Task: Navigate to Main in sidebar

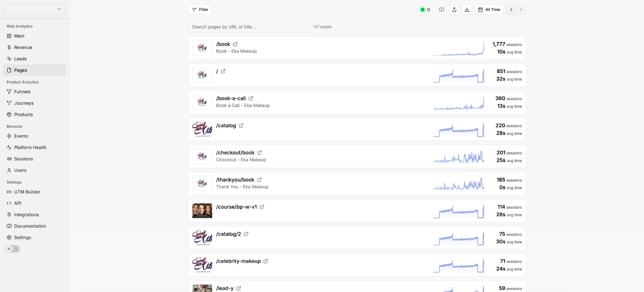Action: point(34,36)
